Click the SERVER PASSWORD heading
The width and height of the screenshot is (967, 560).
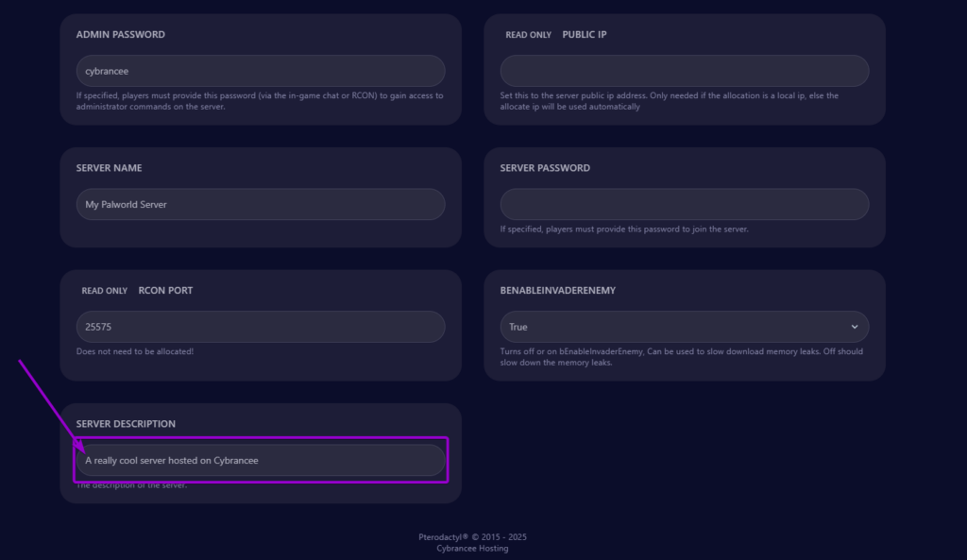545,168
